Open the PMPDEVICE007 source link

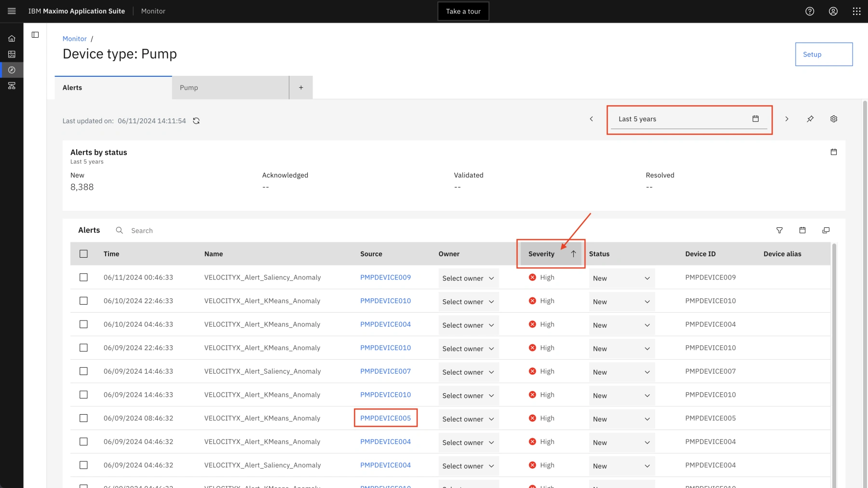coord(385,371)
